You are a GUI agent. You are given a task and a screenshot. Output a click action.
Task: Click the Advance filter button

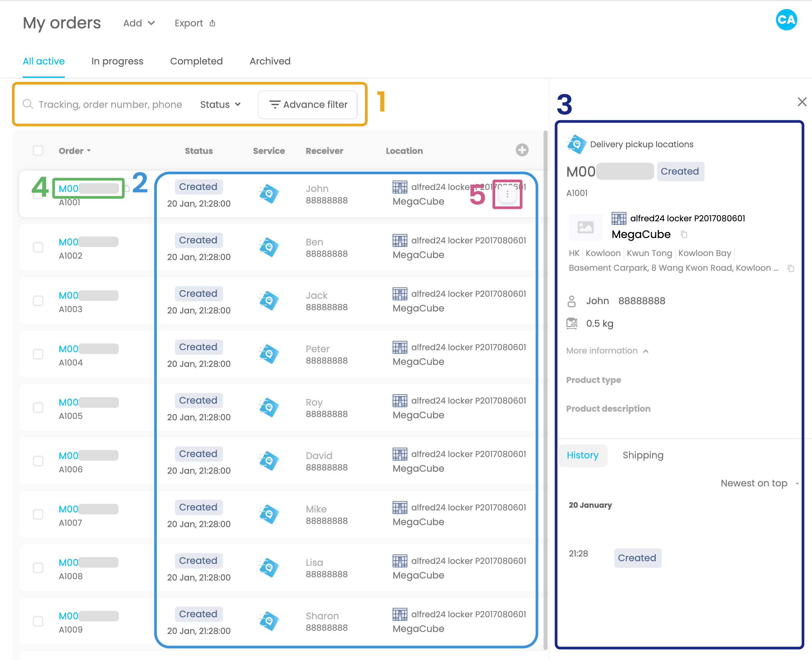308,104
